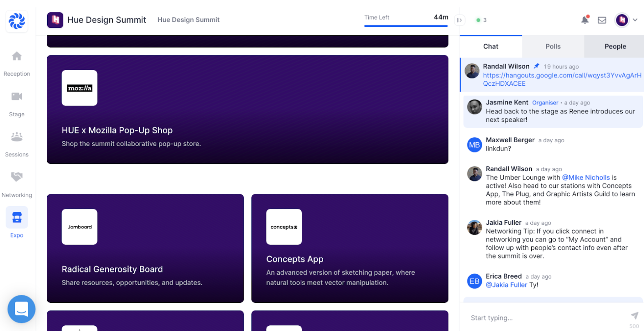Click Jasmine Kent's name in chat
This screenshot has height=336, width=644.
[507, 102]
